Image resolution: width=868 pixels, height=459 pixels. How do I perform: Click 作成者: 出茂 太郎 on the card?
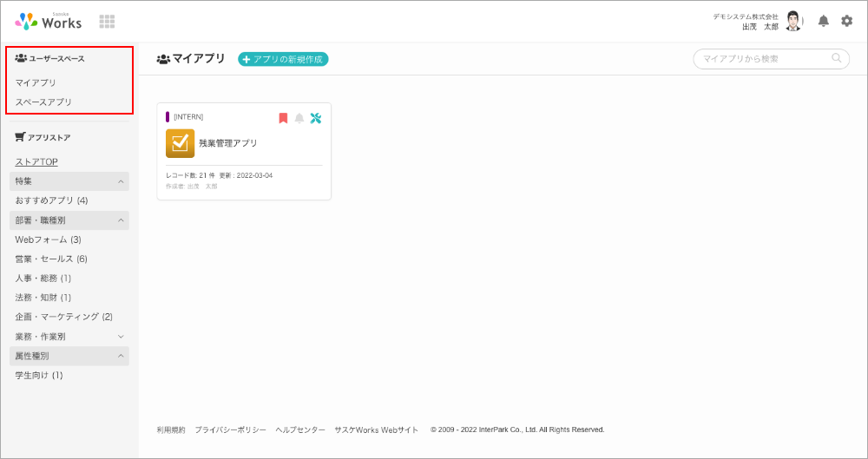pyautogui.click(x=192, y=186)
